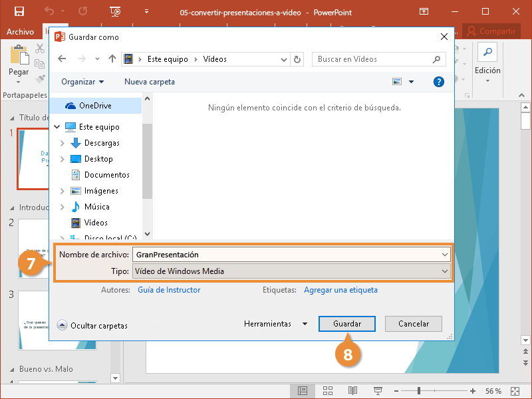
Task: Open the Archivo ribbon tab
Action: pos(20,31)
